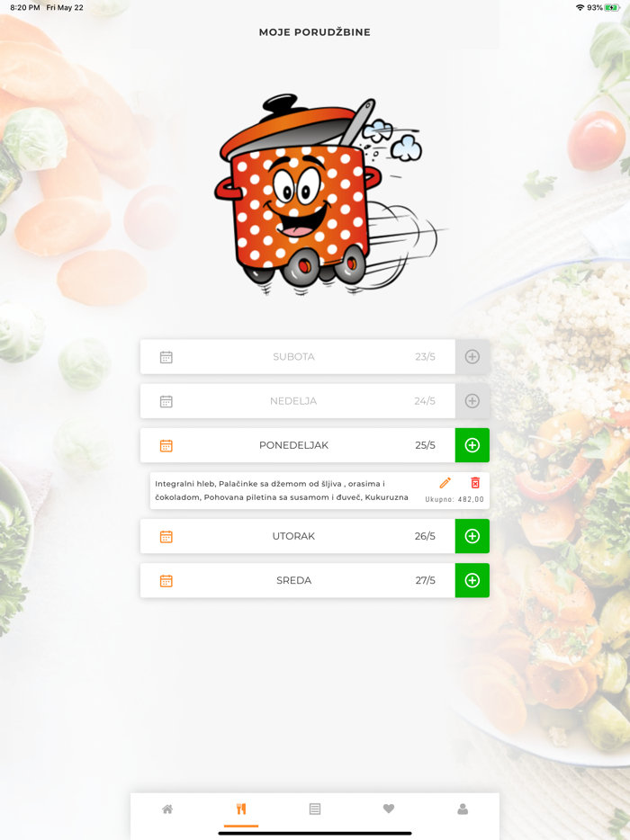Image resolution: width=630 pixels, height=840 pixels.
Task: Expand the Utorak 26/5 day row
Action: [298, 536]
